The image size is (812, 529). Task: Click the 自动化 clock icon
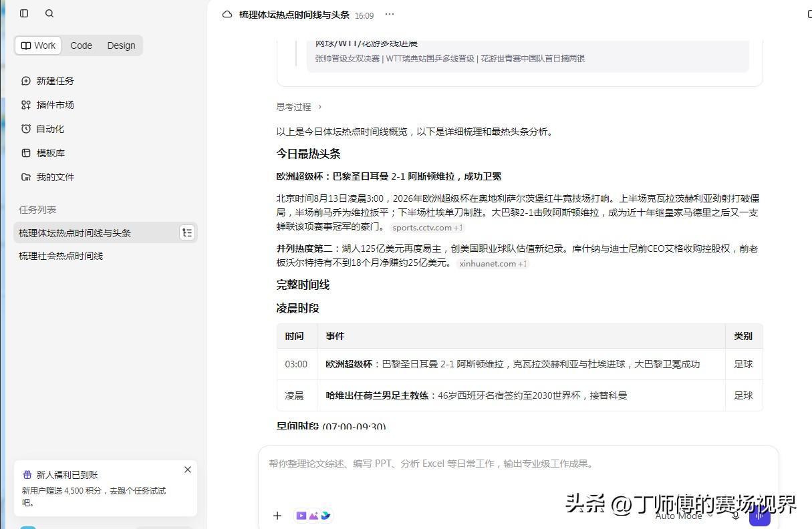(x=26, y=129)
